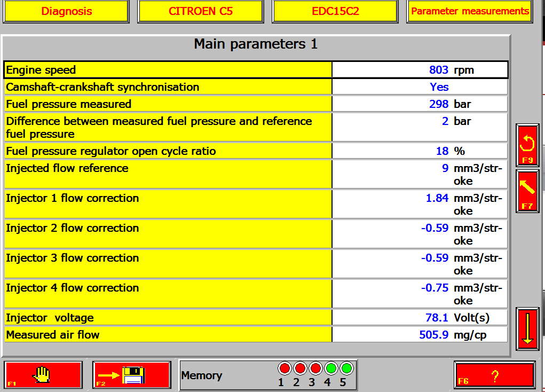The width and height of the screenshot is (545, 392).
Task: Select green memory indicator 5
Action: 346,369
